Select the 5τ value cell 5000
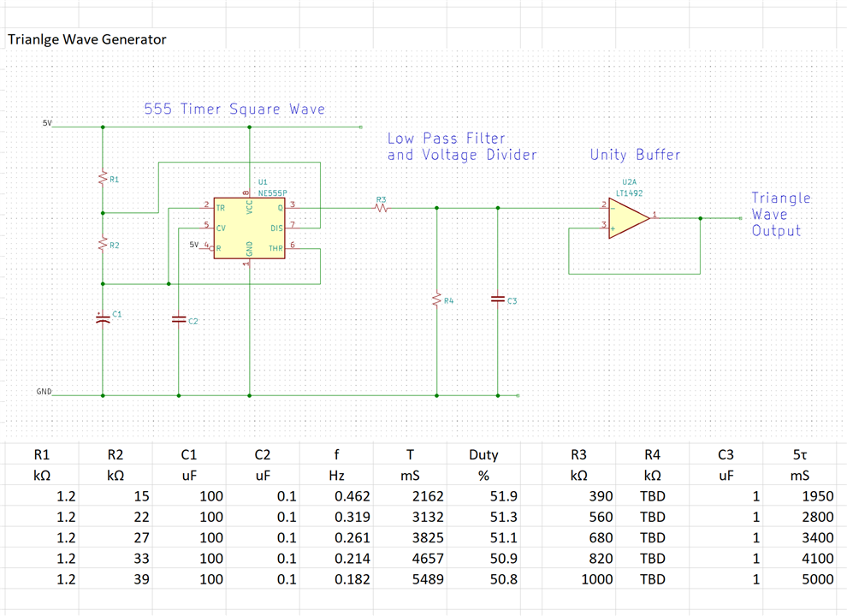847x616 pixels. (799, 578)
